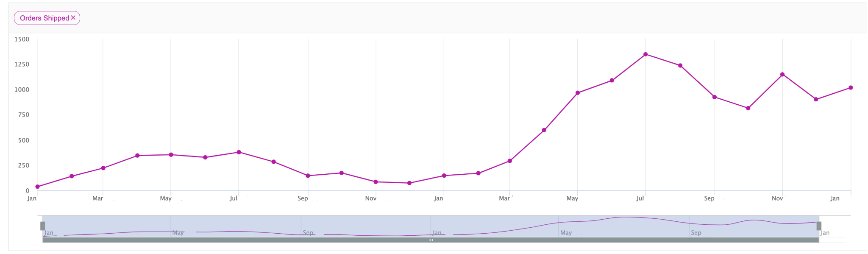This screenshot has height=254, width=868.
Task: Click the center grip of the navigator scrollbar
Action: (x=431, y=240)
